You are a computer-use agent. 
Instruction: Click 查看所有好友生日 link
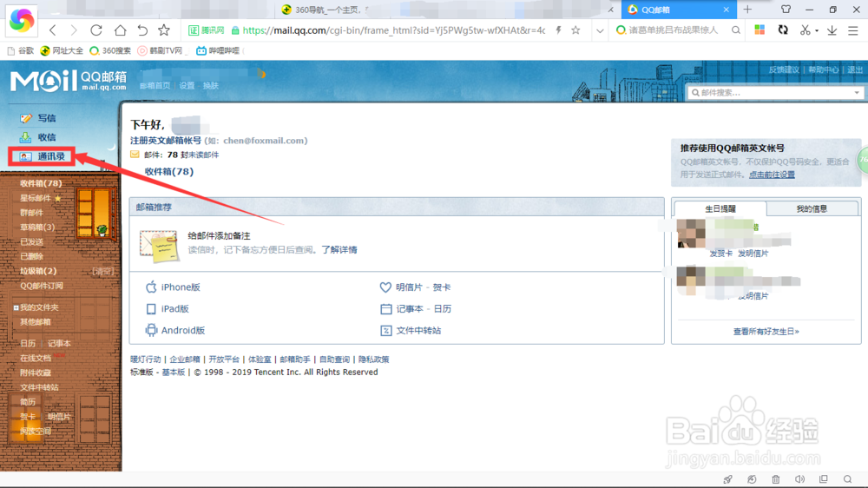[766, 331]
